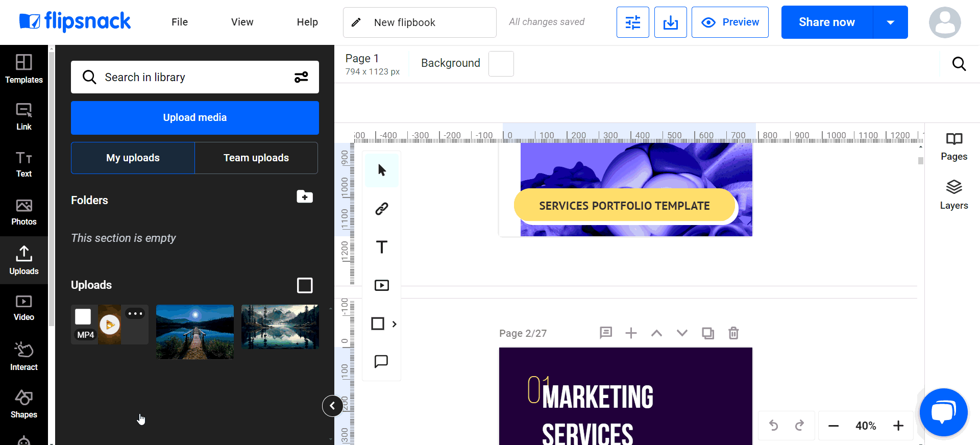Choose the text tool in canvas toolbar
The image size is (980, 445).
click(381, 247)
